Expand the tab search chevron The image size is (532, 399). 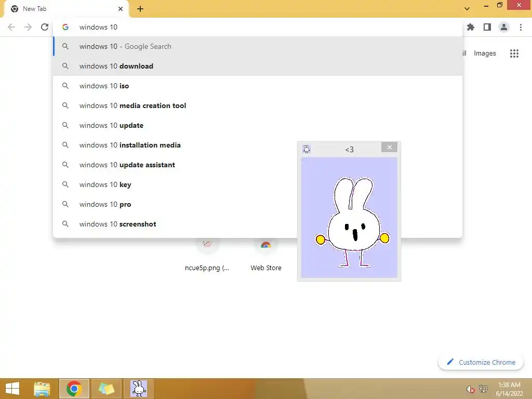[x=467, y=9]
